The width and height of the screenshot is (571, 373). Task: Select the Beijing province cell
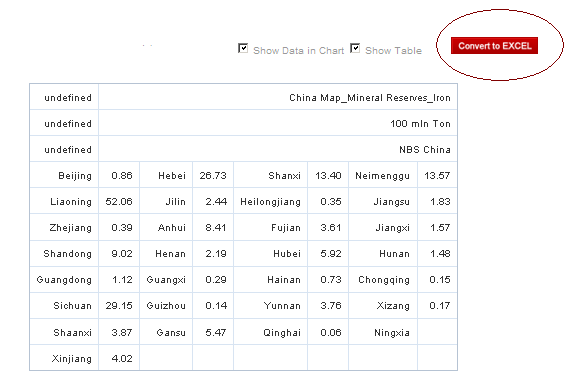[64, 175]
